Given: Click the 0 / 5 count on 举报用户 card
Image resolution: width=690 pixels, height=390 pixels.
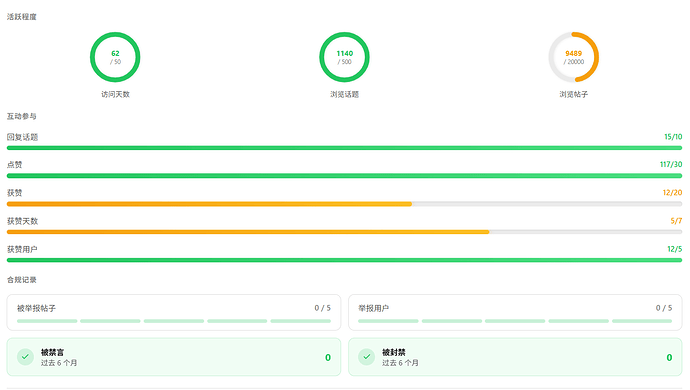Looking at the screenshot, I should pos(664,308).
